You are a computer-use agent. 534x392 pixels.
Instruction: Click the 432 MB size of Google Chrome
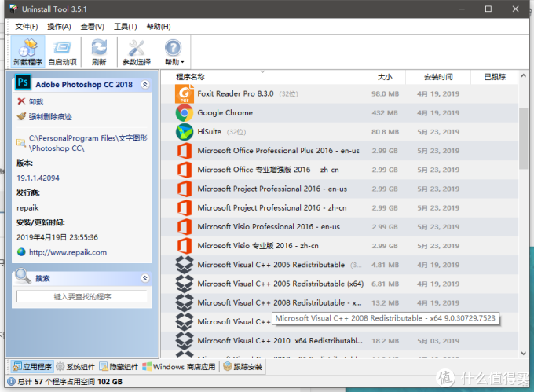coord(385,113)
